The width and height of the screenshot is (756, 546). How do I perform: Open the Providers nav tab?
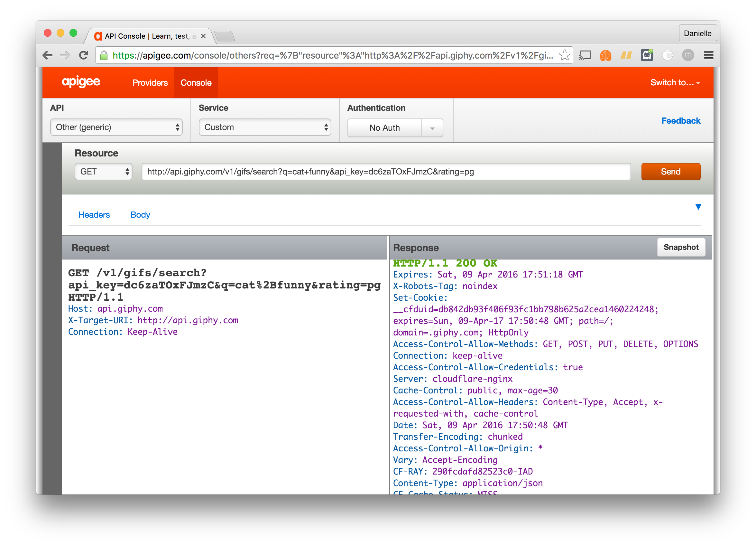[150, 83]
